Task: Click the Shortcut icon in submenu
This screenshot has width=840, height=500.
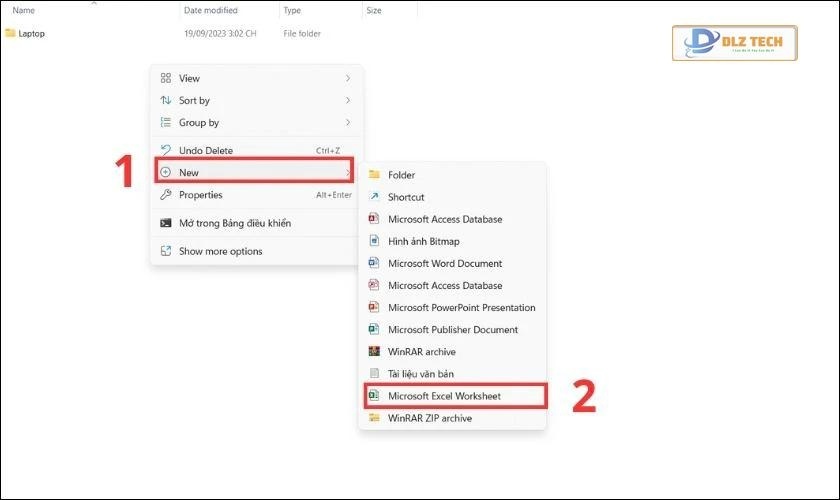Action: pyautogui.click(x=374, y=197)
